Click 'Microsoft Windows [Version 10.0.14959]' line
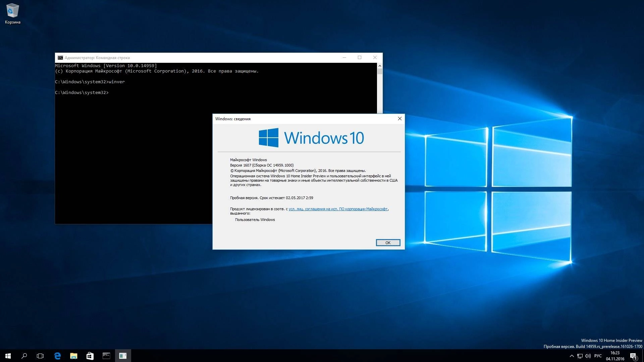Screen dimensions: 644x362 [x=106, y=66]
